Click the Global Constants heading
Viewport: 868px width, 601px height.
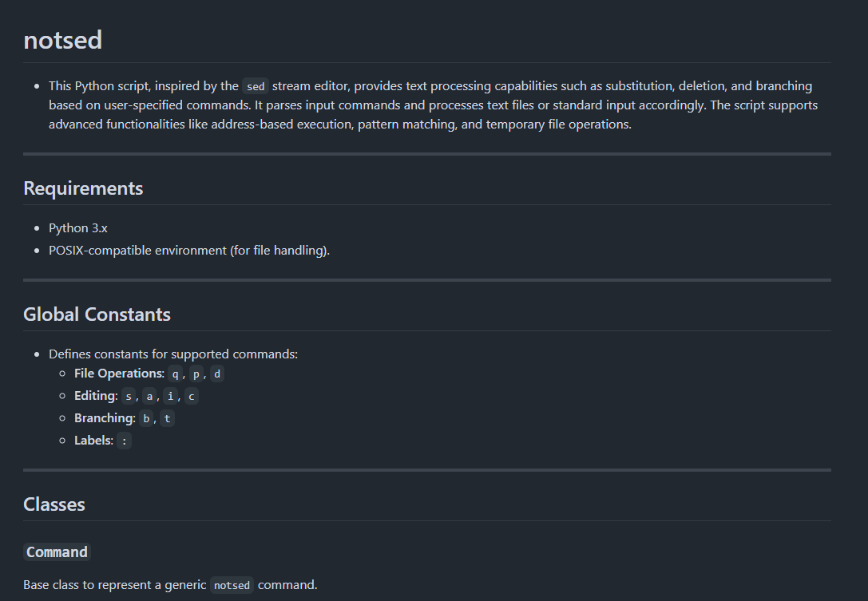(97, 314)
